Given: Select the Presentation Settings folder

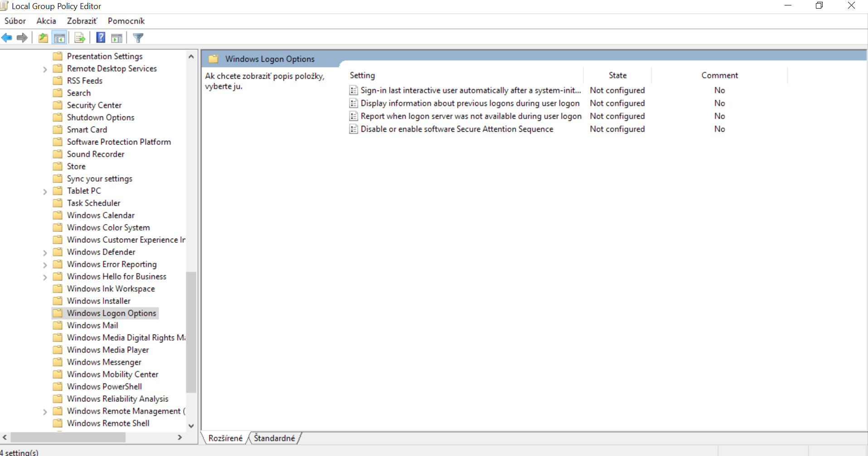Looking at the screenshot, I should click(x=105, y=56).
